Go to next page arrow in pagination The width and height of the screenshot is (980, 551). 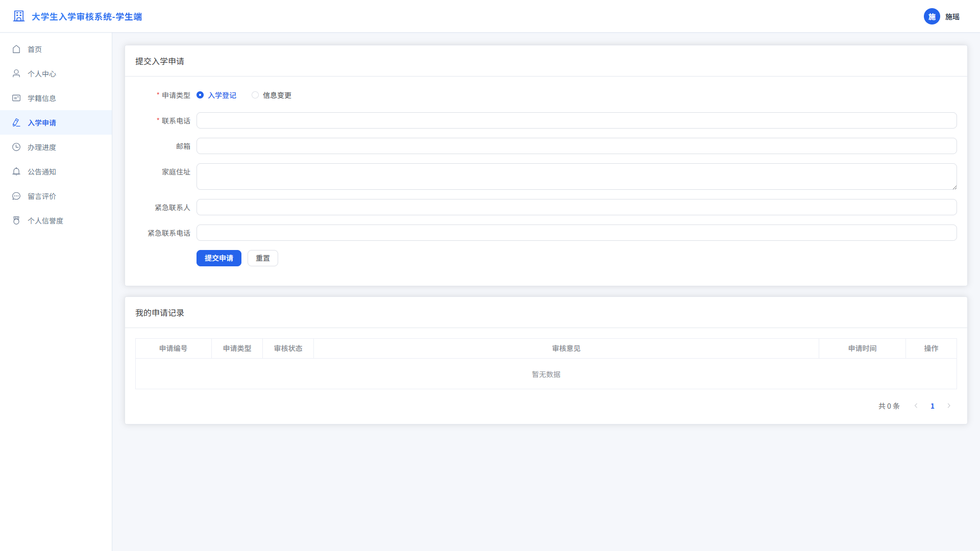(x=949, y=406)
